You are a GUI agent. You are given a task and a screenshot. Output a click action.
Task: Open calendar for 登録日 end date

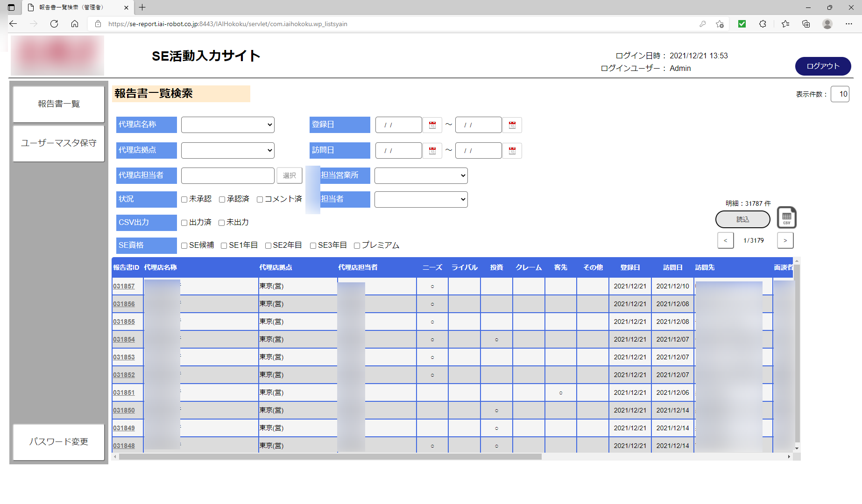click(x=512, y=125)
